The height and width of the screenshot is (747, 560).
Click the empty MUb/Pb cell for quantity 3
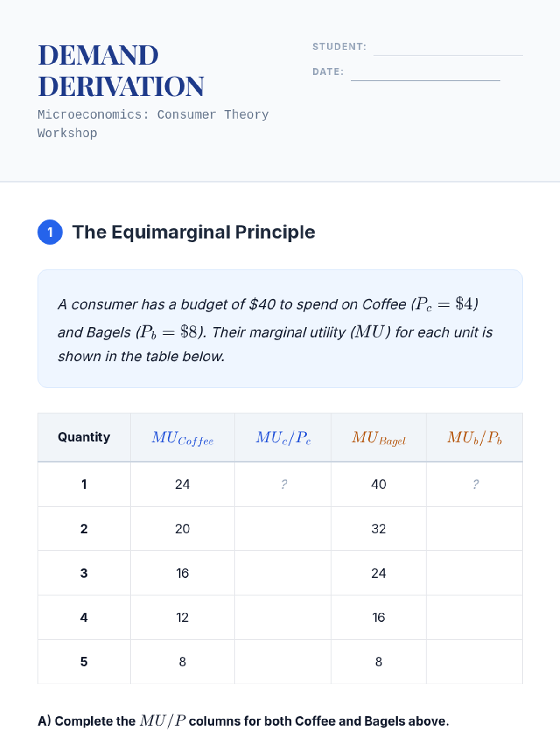click(x=475, y=573)
